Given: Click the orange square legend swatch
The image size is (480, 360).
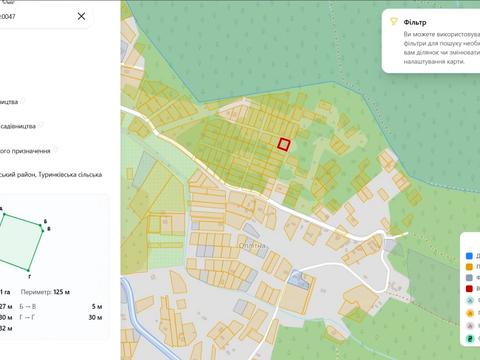Looking at the screenshot, I should pyautogui.click(x=469, y=267).
